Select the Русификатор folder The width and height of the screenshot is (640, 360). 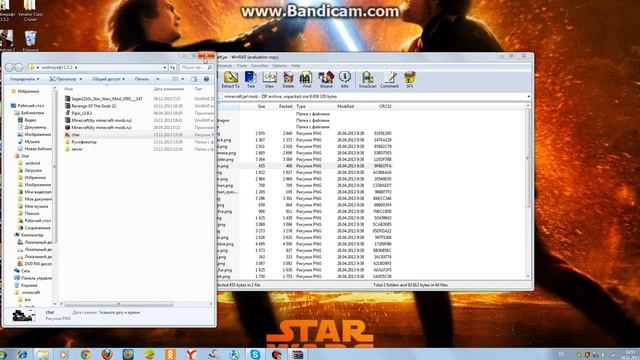(80, 142)
